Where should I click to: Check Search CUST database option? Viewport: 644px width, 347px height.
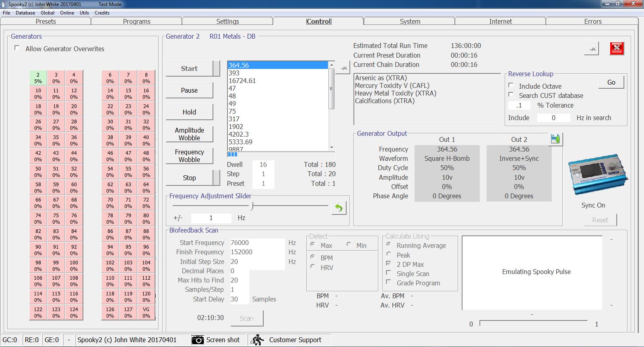point(511,95)
